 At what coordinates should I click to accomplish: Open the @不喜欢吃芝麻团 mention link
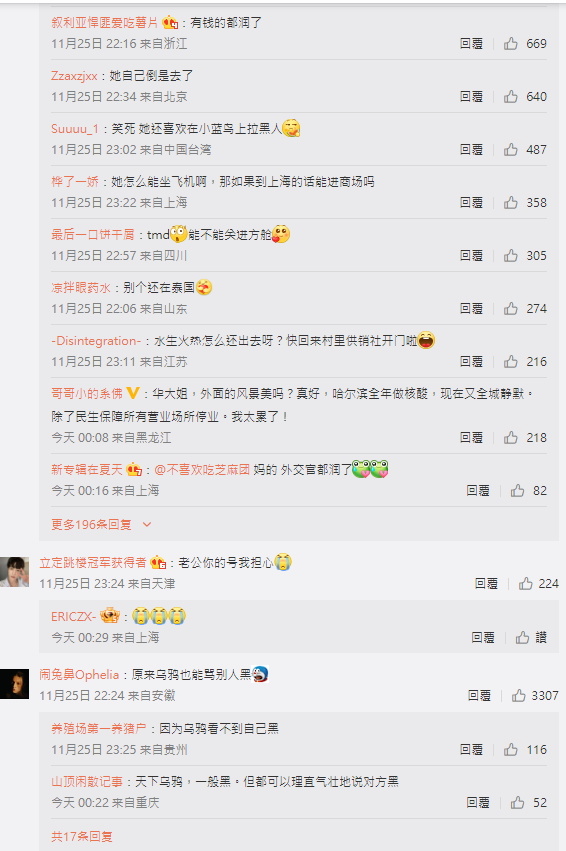click(202, 469)
